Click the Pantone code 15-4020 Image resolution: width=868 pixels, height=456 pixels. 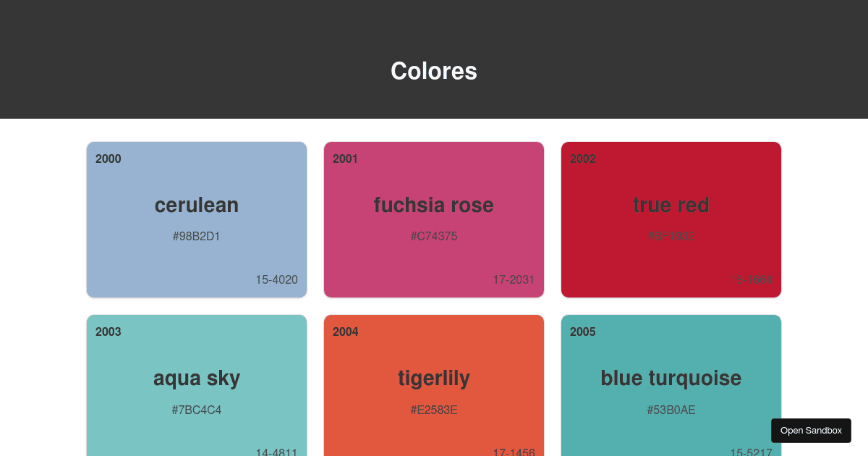(276, 279)
